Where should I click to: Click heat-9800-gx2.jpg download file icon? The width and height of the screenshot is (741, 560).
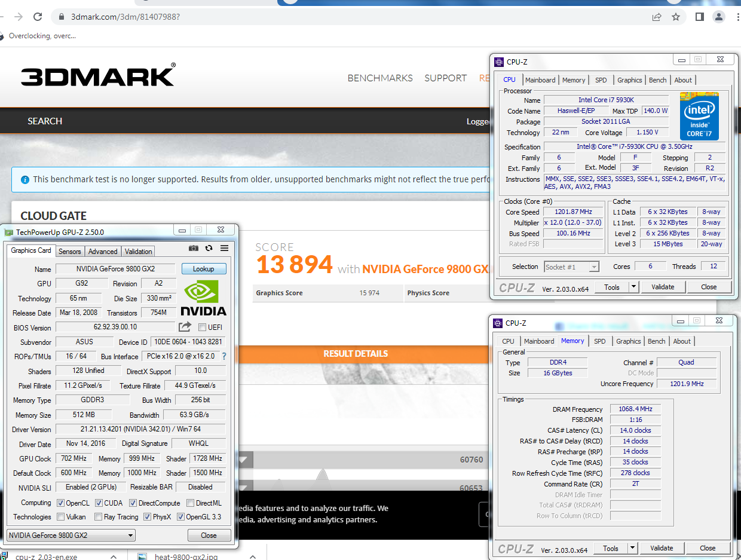tap(142, 556)
